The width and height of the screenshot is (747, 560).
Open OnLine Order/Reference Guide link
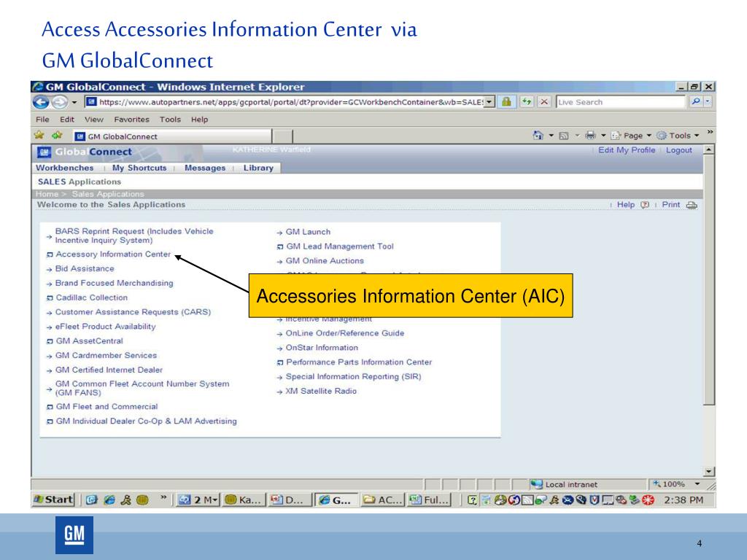coord(344,333)
